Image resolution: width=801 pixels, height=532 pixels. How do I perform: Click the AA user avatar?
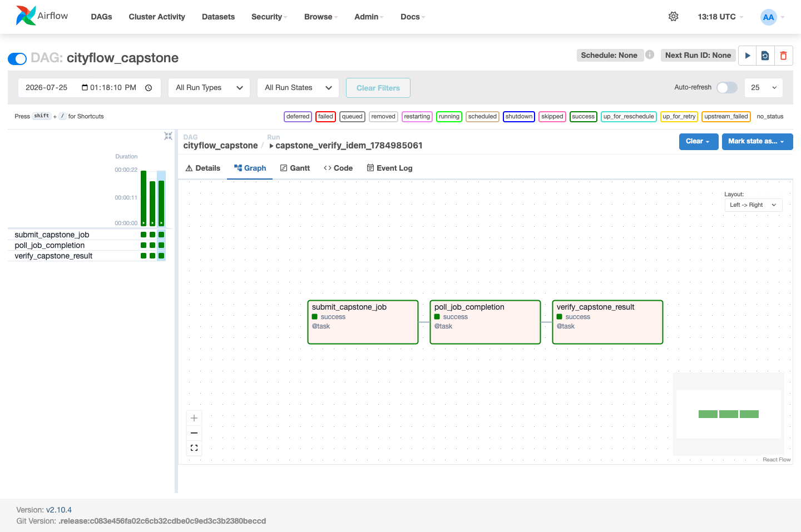pos(768,17)
